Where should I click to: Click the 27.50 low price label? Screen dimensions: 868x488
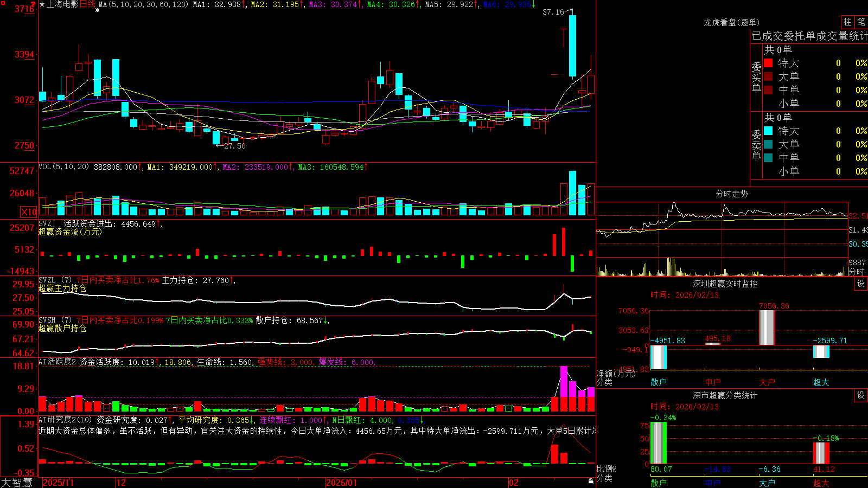(234, 146)
